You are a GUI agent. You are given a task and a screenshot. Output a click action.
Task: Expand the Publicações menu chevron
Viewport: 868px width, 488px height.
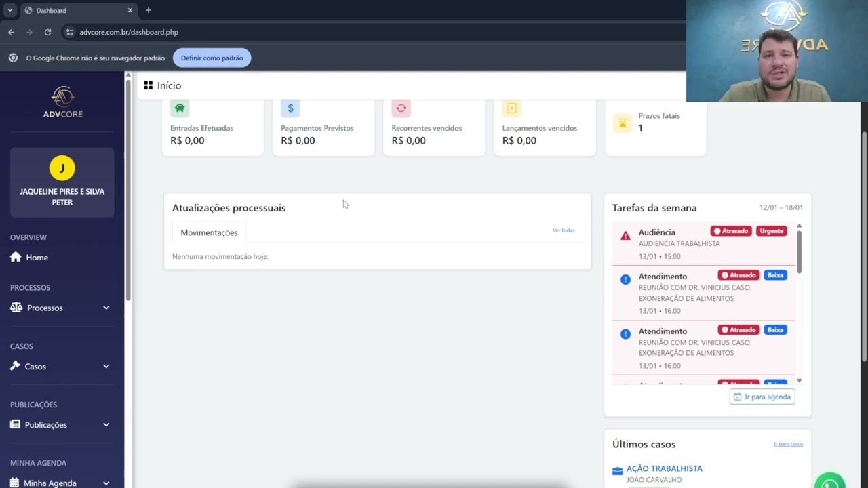click(x=106, y=424)
